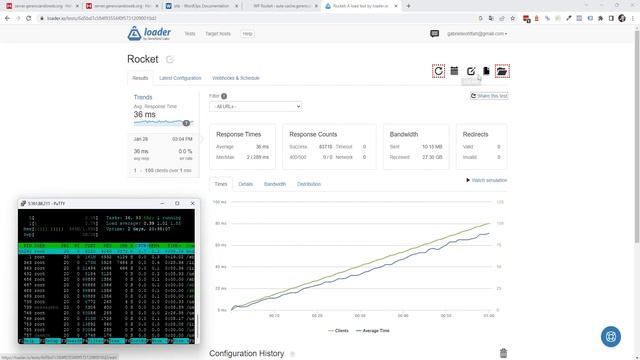Click the trend sparkline marker dot
640x360 pixels.
[x=186, y=123]
